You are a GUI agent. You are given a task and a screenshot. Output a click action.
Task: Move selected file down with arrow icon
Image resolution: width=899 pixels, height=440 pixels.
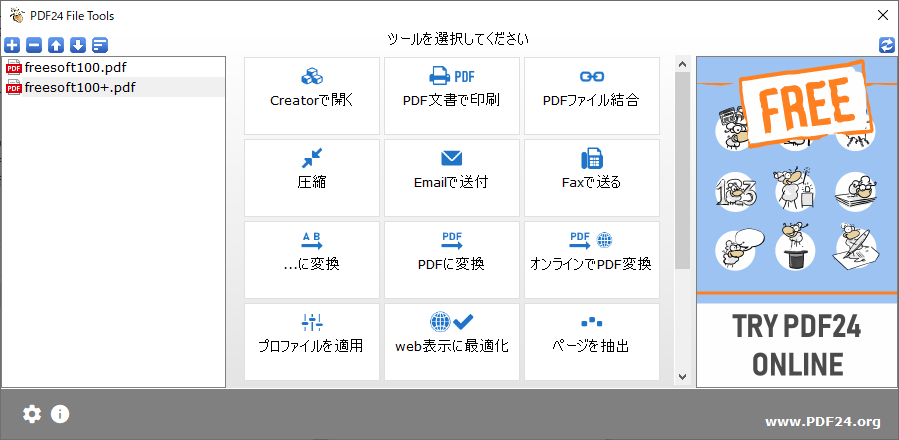[x=78, y=45]
